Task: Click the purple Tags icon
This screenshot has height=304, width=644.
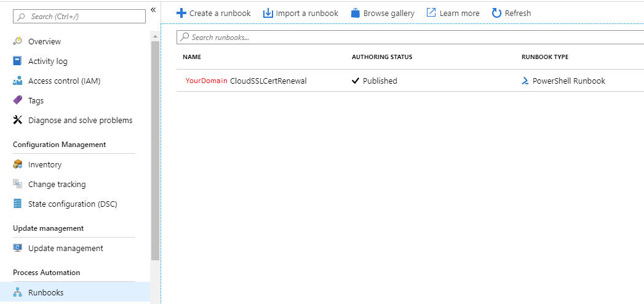Action: (x=18, y=100)
